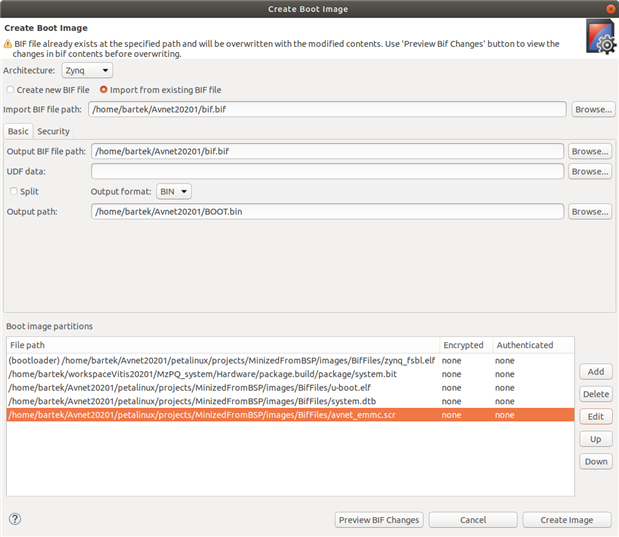Click the boot image icon in header
Viewport: 619px width, 537px height.
click(599, 40)
